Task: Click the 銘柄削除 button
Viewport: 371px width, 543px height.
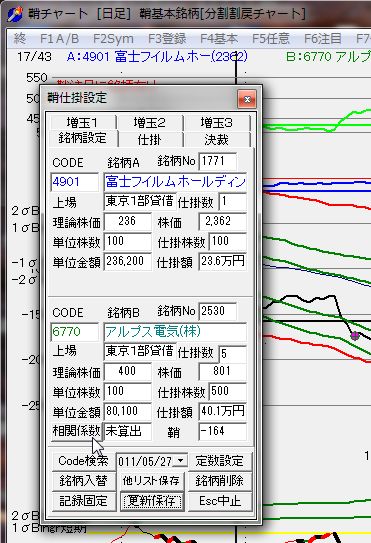Action: click(x=219, y=481)
